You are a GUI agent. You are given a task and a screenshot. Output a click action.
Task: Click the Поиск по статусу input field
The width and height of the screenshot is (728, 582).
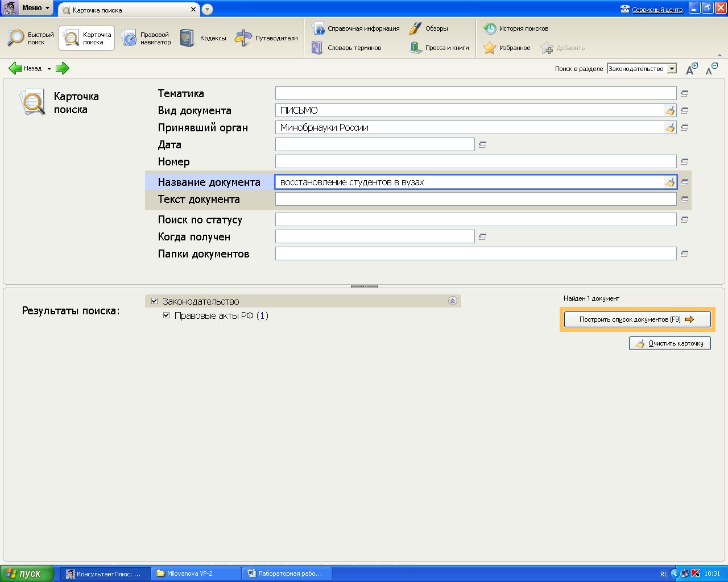475,219
